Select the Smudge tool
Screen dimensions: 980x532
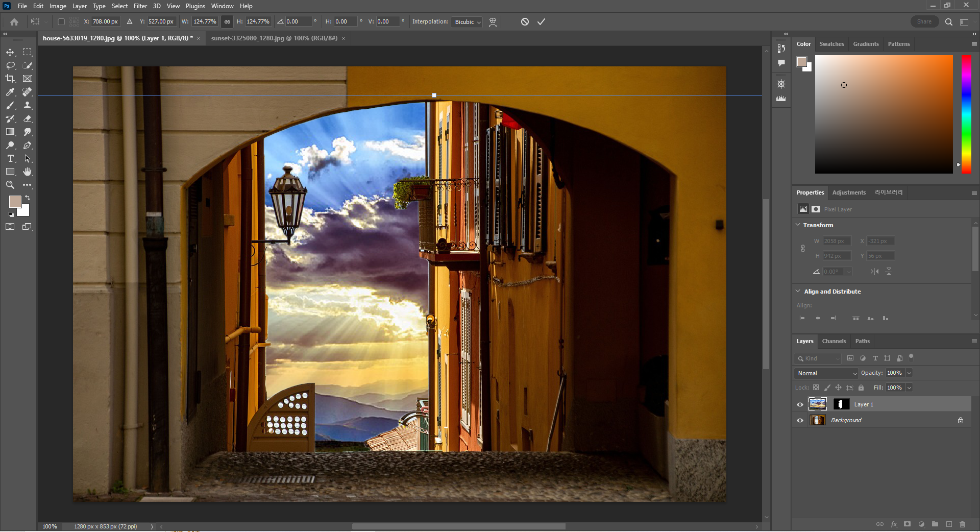(28, 132)
